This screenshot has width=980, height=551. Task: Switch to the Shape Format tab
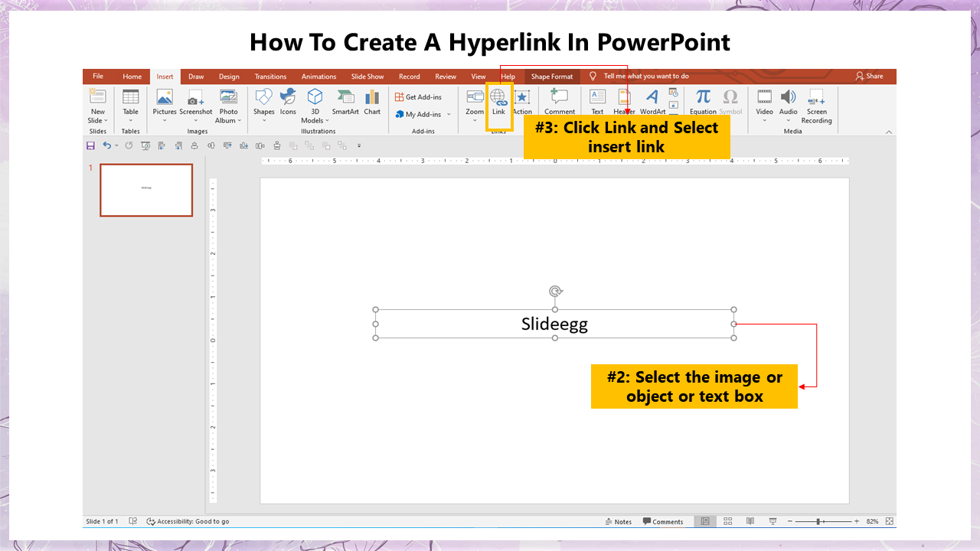[x=552, y=77]
